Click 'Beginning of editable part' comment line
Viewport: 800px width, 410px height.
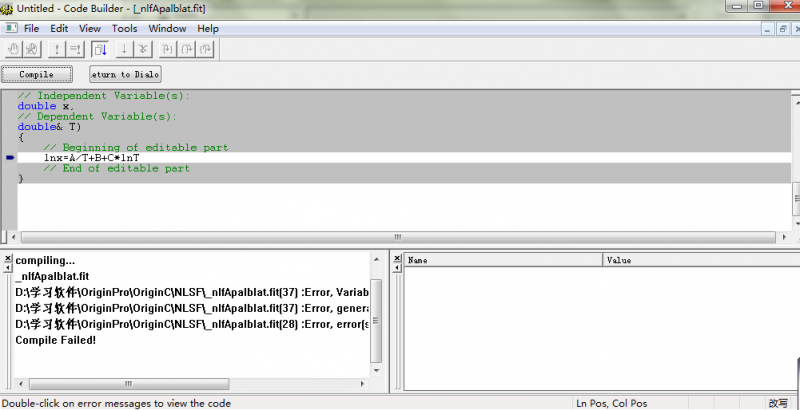[x=136, y=147]
